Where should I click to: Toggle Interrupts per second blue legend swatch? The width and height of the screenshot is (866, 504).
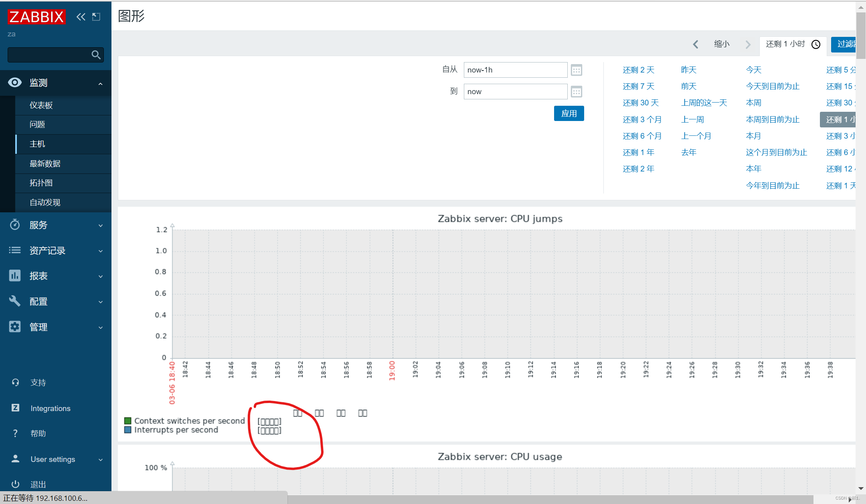coord(127,429)
